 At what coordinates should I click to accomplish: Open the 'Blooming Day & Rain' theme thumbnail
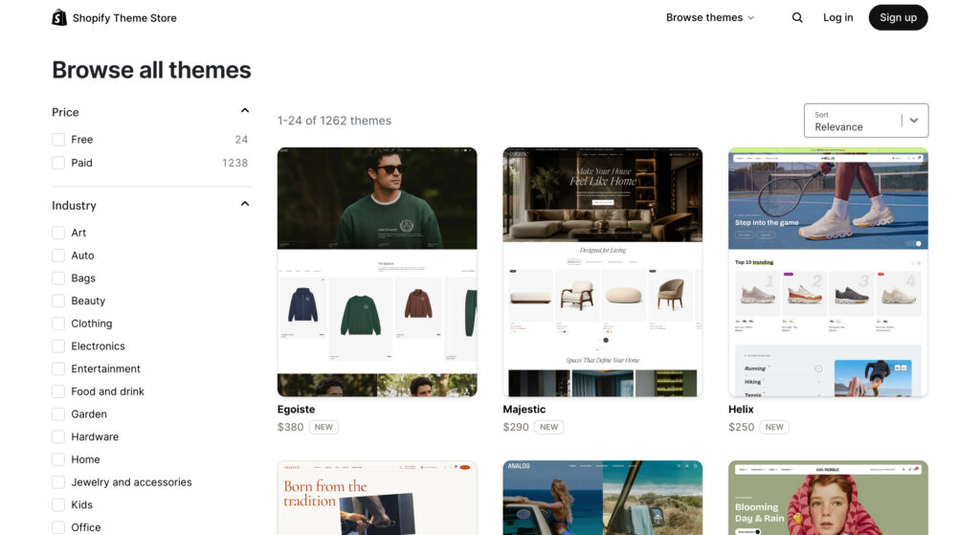coord(828,498)
